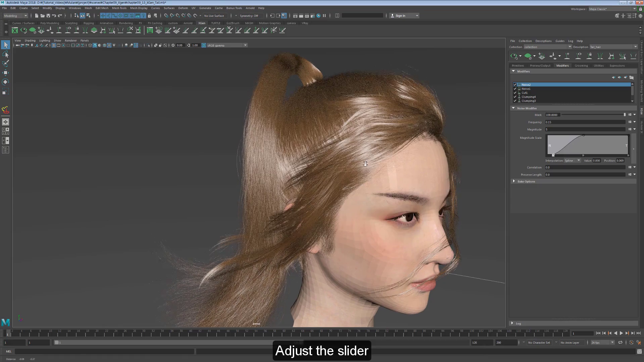The height and width of the screenshot is (362, 644).
Task: Open the Generate menu
Action: click(205, 8)
